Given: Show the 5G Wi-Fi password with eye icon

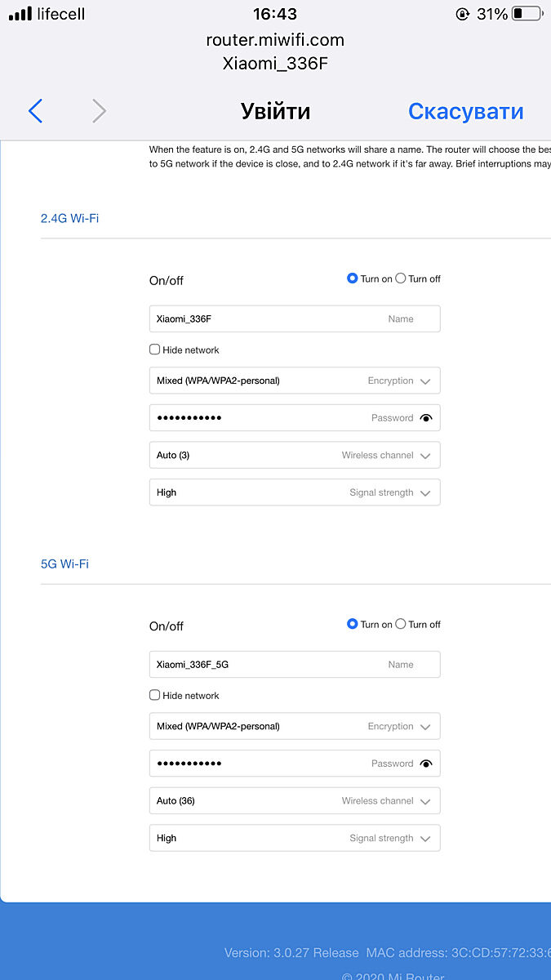Looking at the screenshot, I should 425,764.
